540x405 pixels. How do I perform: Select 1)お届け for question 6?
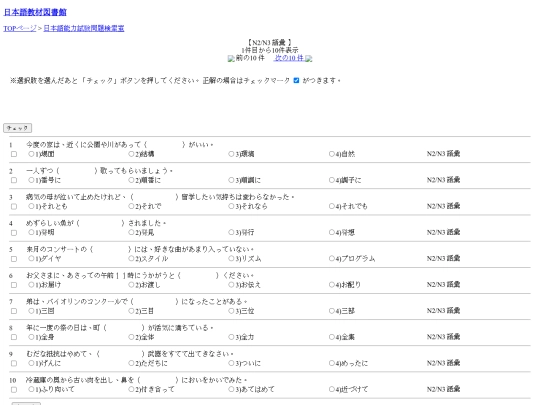31,285
